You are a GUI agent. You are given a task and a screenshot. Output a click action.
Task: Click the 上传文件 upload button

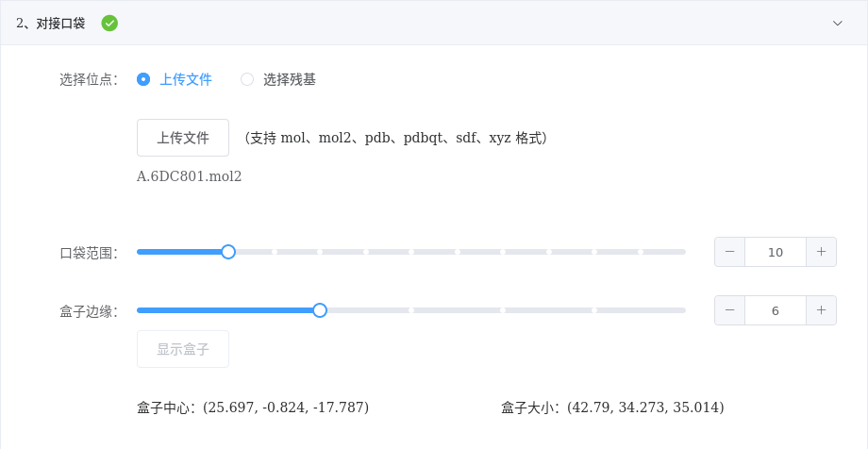[183, 138]
